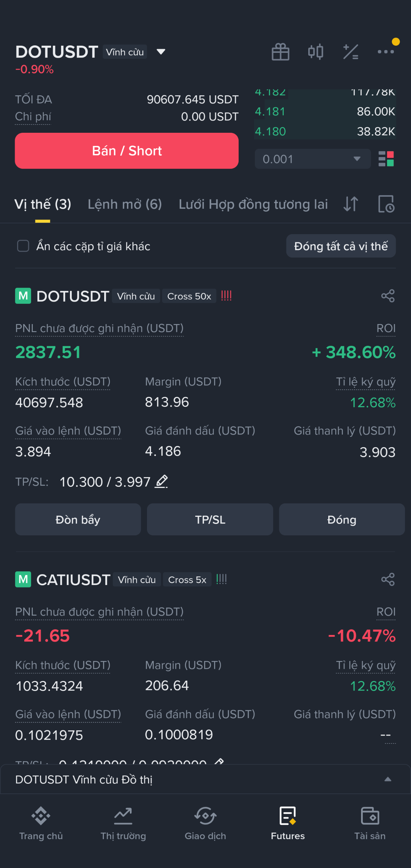This screenshot has width=411, height=868.
Task: Open the futures calculator icon
Action: coord(351,52)
